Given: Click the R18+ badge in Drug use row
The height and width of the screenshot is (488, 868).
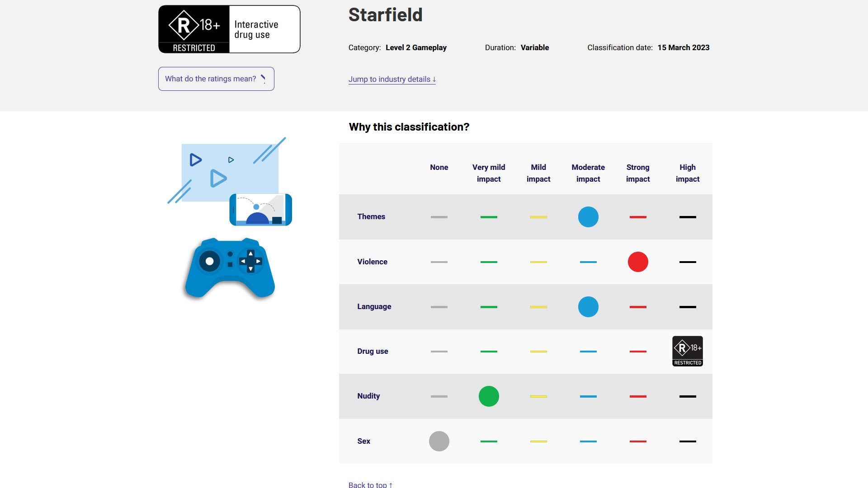Looking at the screenshot, I should [688, 351].
